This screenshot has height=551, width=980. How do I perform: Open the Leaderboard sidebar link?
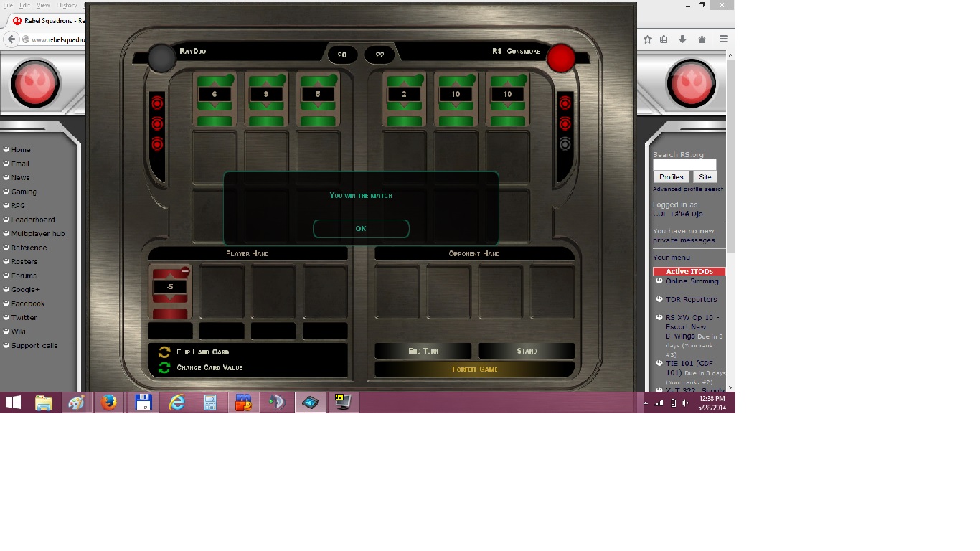pos(33,220)
